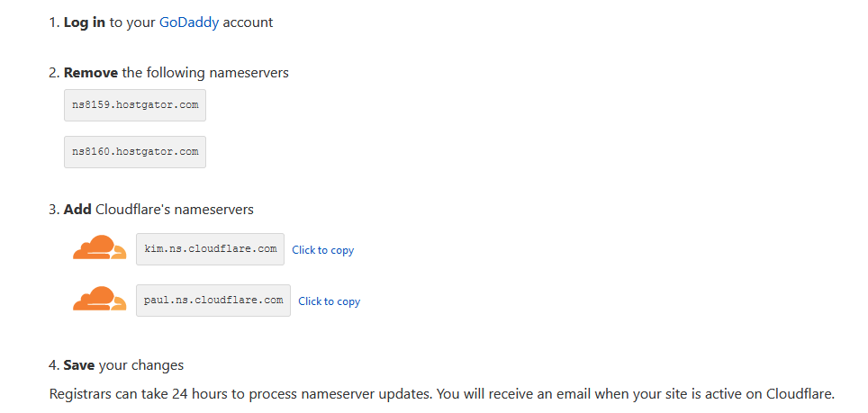The width and height of the screenshot is (868, 413).
Task: Select the ns8160.hostgator.com nameserver box
Action: [135, 152]
